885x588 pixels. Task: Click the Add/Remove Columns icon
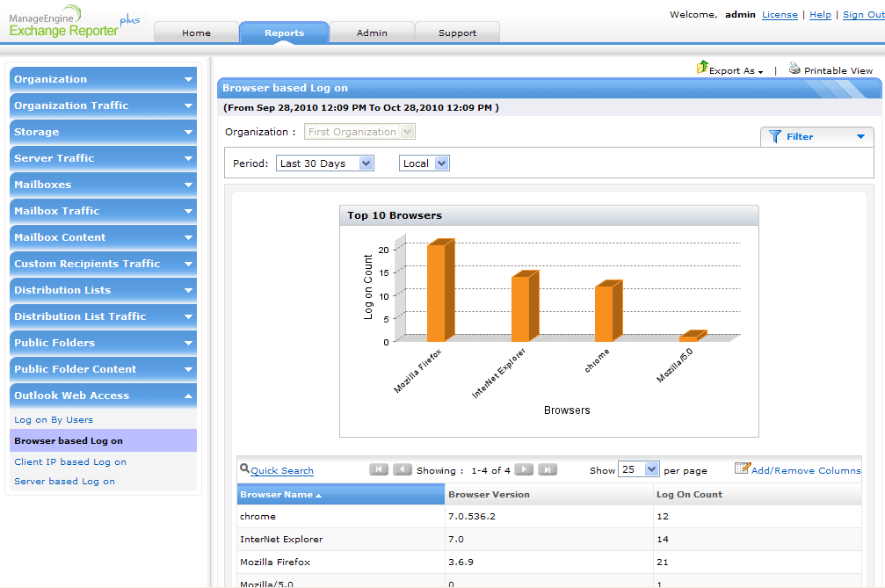742,468
